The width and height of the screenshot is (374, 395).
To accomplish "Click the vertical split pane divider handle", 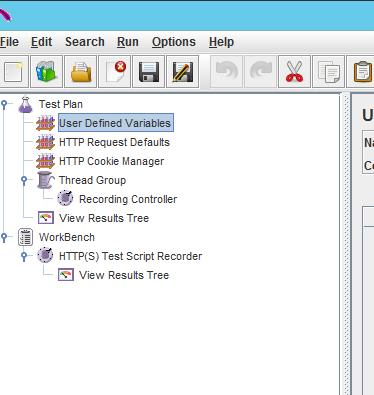I will point(346,244).
